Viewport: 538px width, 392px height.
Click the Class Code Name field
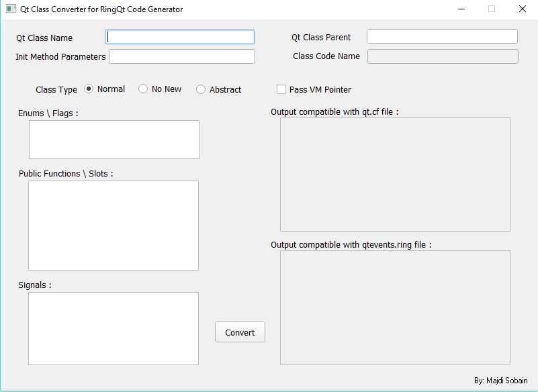click(442, 56)
